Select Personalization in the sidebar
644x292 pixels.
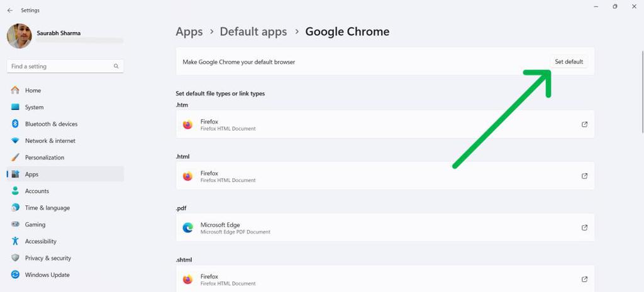44,158
